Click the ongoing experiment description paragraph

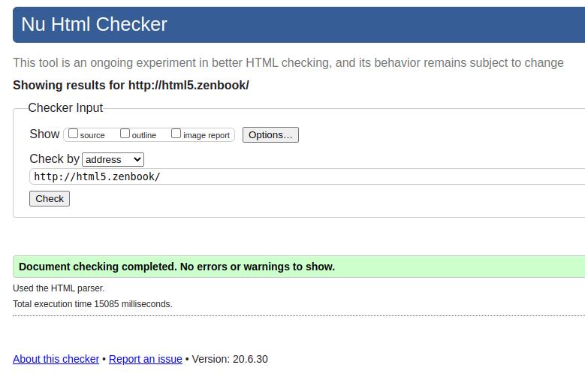[288, 62]
